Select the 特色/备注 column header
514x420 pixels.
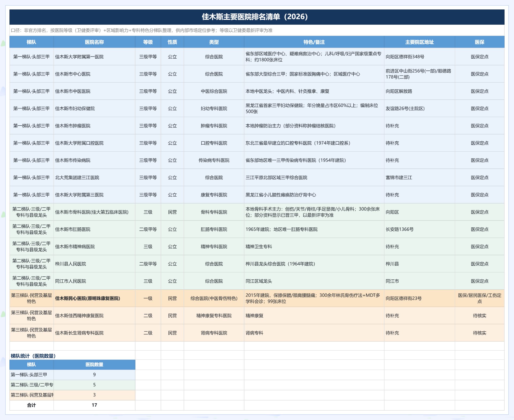point(314,42)
